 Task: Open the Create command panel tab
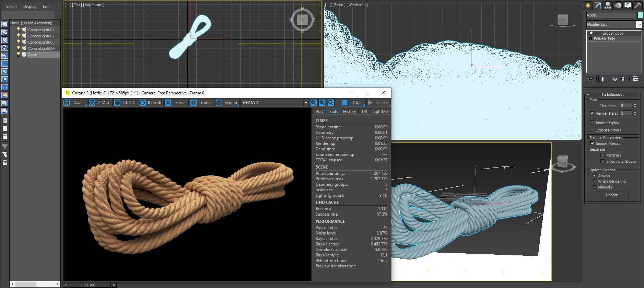588,5
